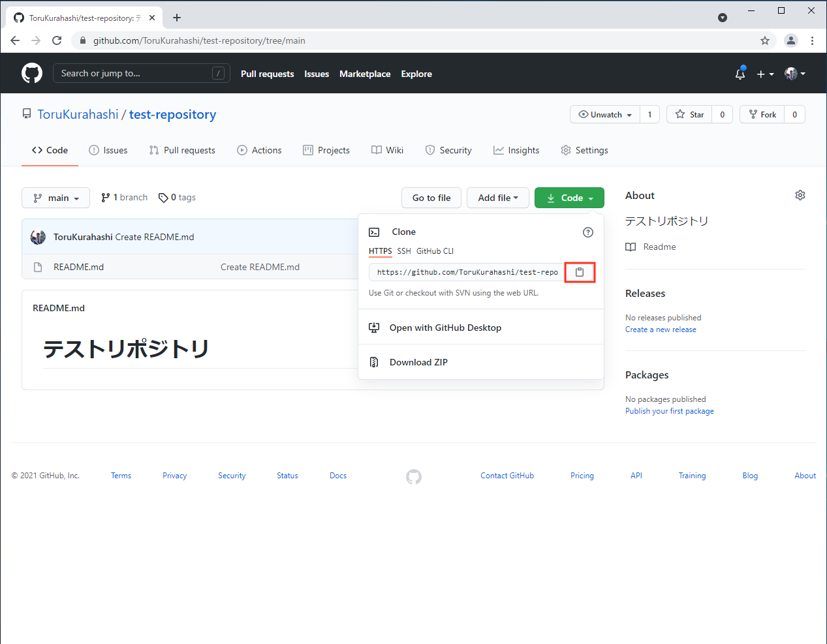Open the repository Settings tab
The image size is (827, 644).
pos(584,150)
